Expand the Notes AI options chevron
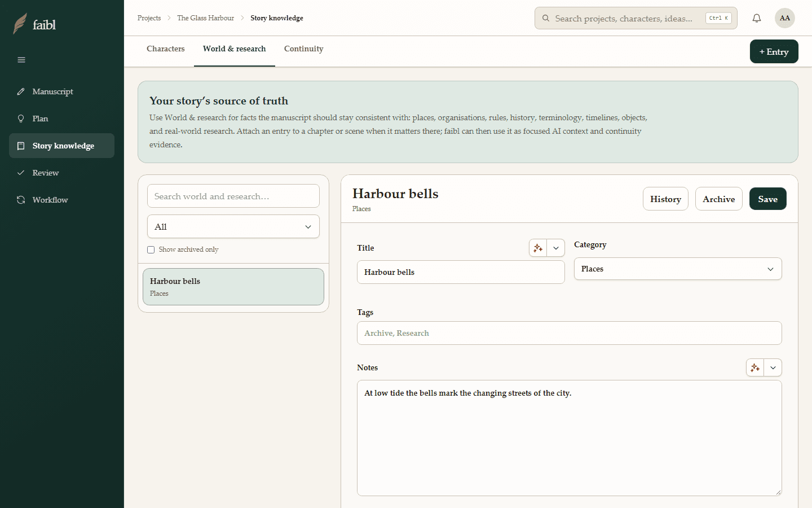This screenshot has width=812, height=508. coord(773,367)
